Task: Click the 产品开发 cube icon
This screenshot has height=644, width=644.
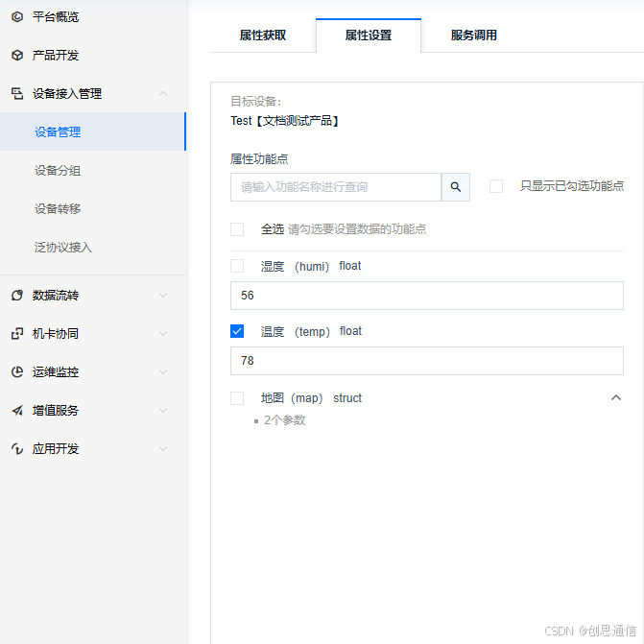Action: (x=17, y=55)
